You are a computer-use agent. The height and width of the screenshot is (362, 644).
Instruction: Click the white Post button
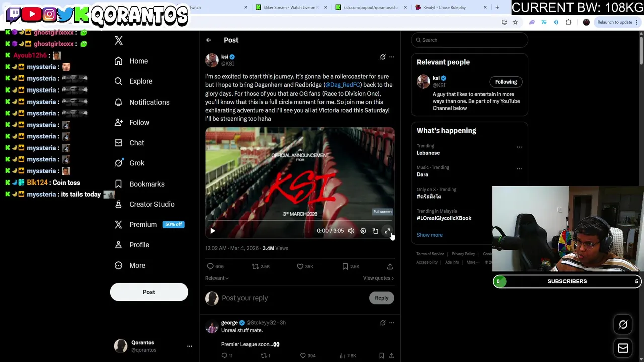(149, 292)
